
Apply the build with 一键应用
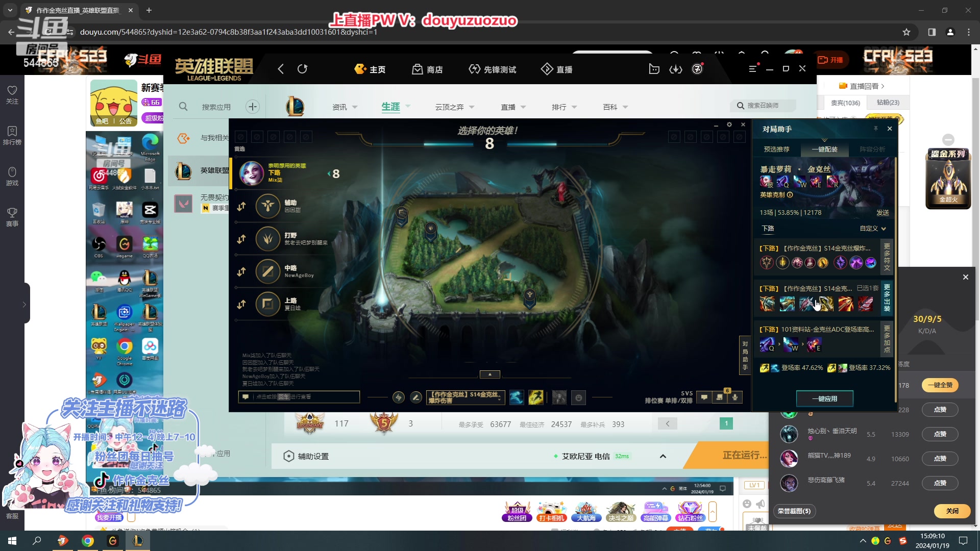825,398
